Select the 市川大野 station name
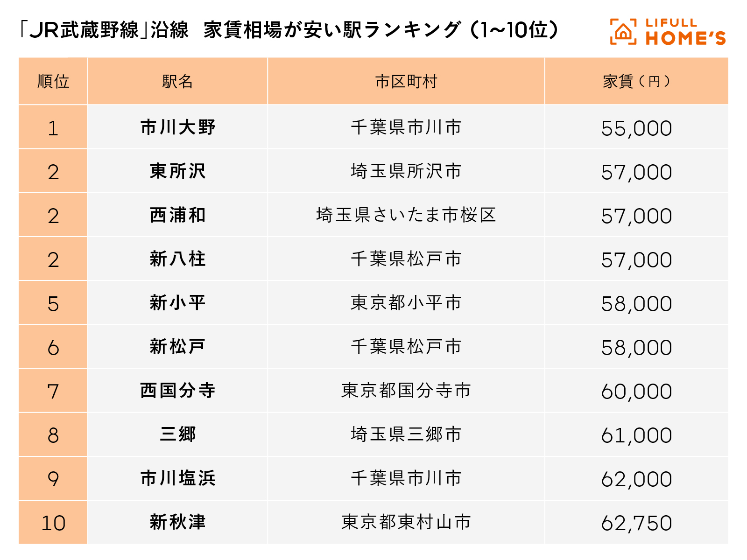Viewport: 747px width, 560px height. 177,127
